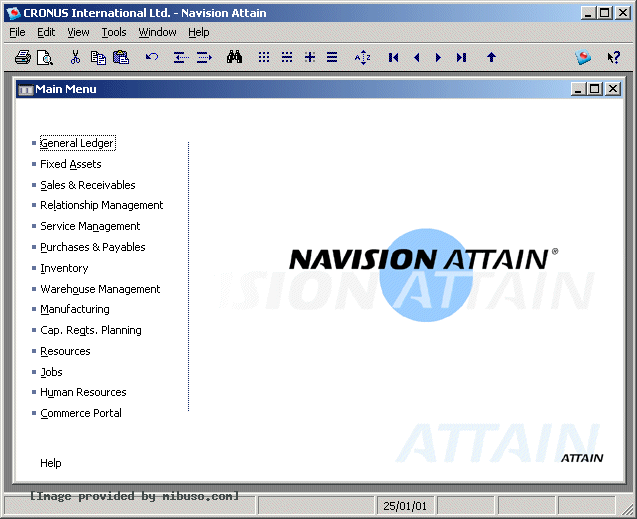The image size is (637, 519).
Task: Open the Tools menu
Action: click(114, 32)
